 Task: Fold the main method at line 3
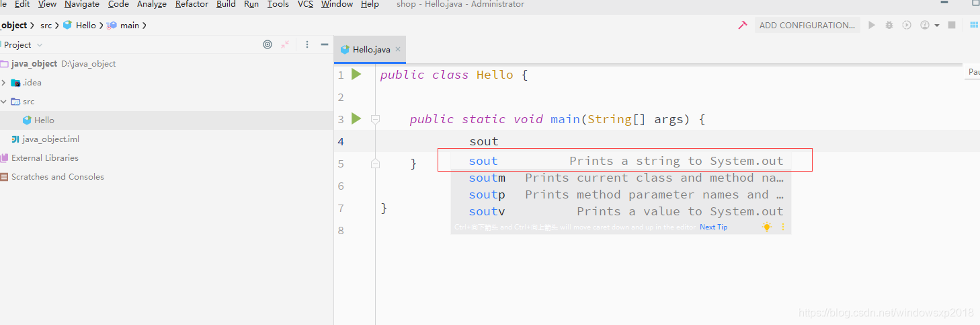[x=375, y=119]
